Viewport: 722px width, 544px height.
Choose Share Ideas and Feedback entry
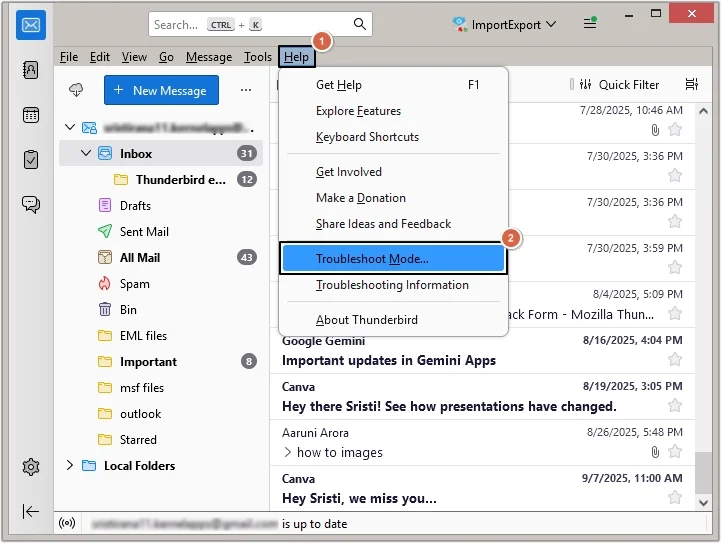pyautogui.click(x=393, y=224)
